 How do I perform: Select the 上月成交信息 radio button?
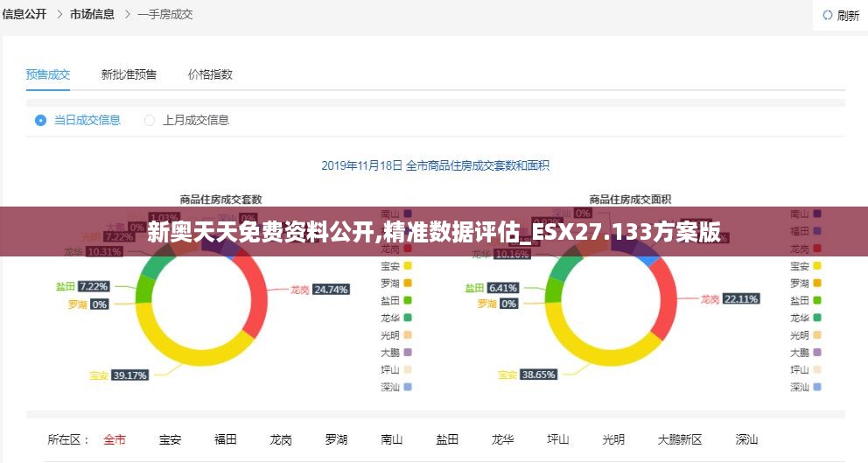tap(150, 120)
